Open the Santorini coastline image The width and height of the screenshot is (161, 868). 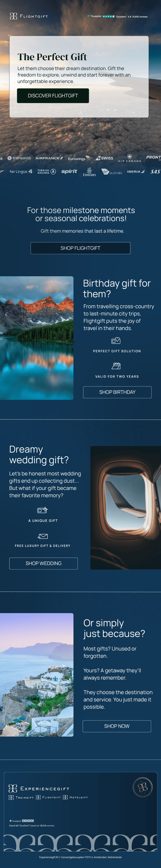pos(37,675)
